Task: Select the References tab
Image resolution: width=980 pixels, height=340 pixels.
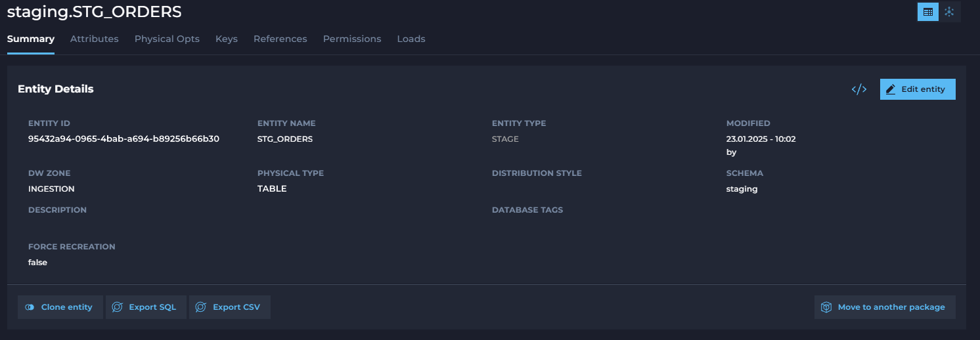Action: tap(280, 39)
